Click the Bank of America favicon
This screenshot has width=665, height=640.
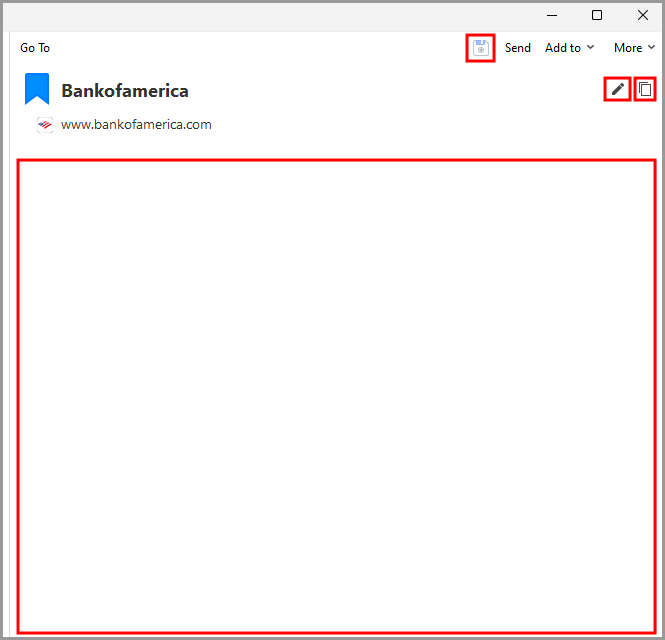(45, 125)
